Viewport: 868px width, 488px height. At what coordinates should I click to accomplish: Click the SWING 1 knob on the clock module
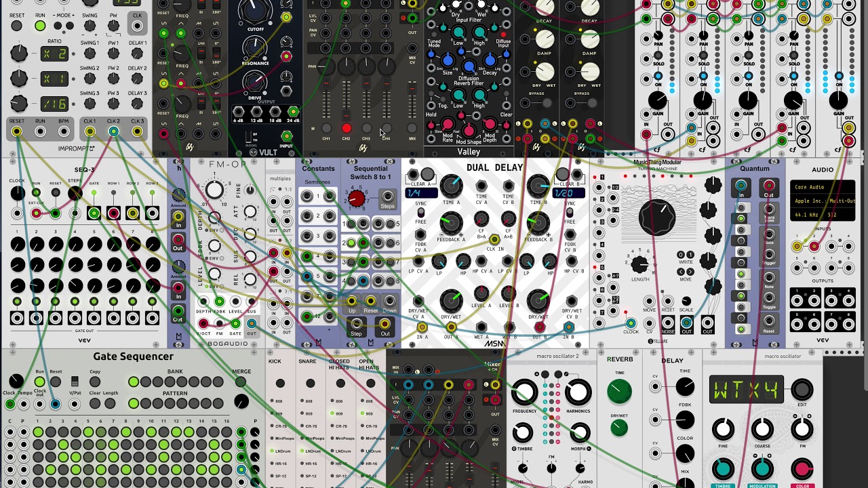[x=90, y=54]
